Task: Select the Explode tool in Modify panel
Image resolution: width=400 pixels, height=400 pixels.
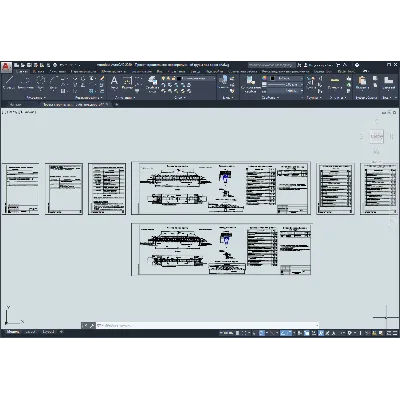Action: click(102, 85)
